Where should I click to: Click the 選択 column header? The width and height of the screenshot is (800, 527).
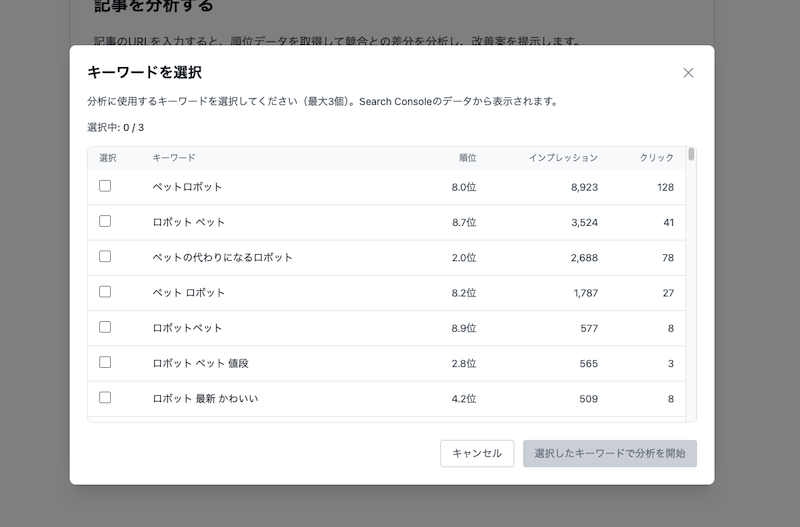[x=108, y=158]
